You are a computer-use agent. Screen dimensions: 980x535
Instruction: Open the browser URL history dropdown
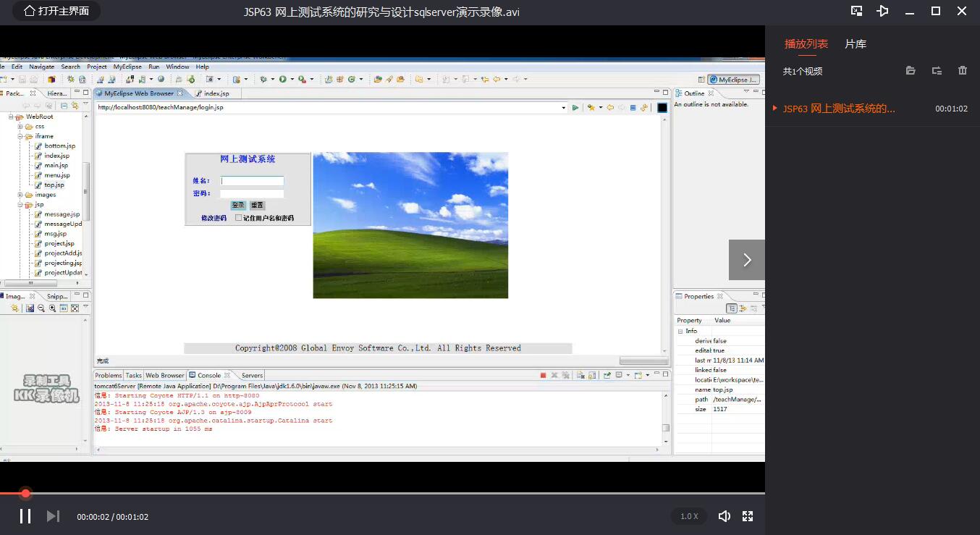click(564, 108)
